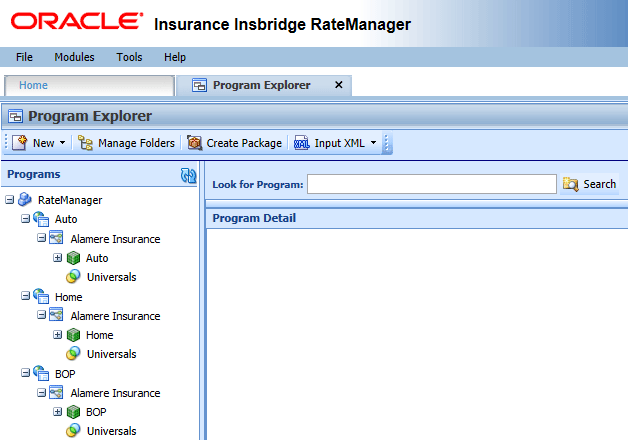Click the Auto line of business icon

tap(41, 219)
